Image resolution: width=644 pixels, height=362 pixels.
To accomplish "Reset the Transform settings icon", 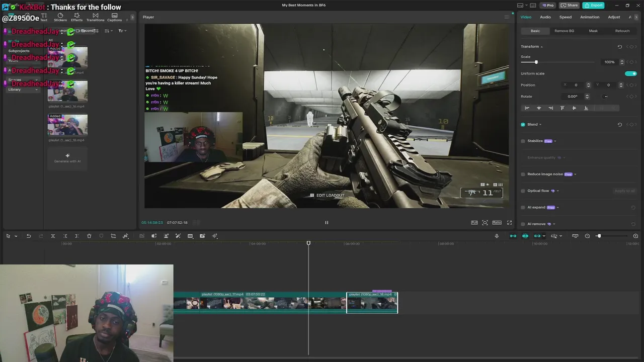I will (619, 46).
